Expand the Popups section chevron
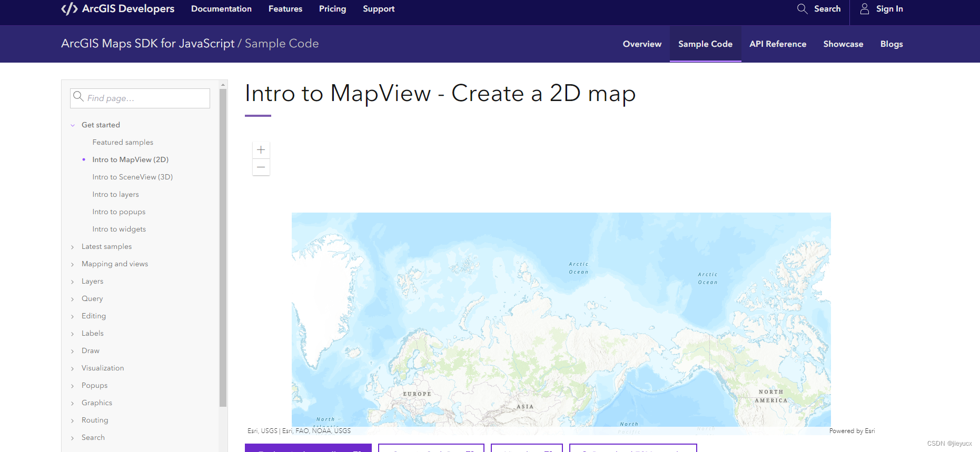 [x=73, y=386]
